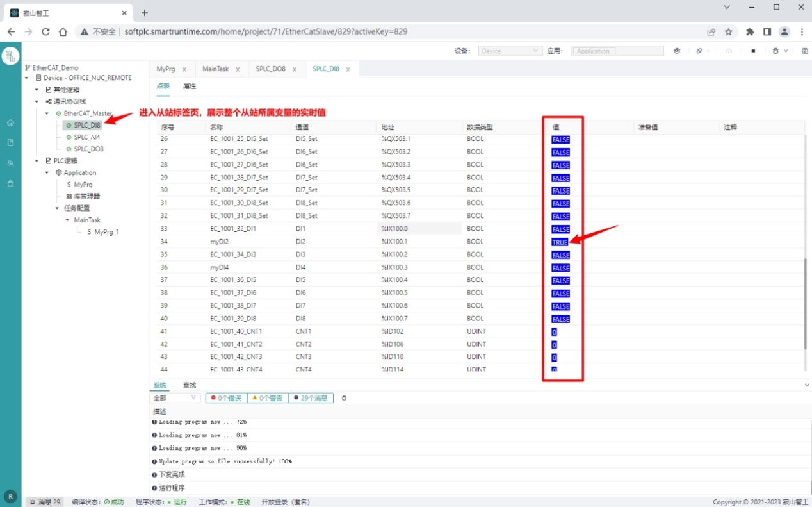Collapse the PLC逻辑 tree node
812x507 pixels.
tap(37, 161)
